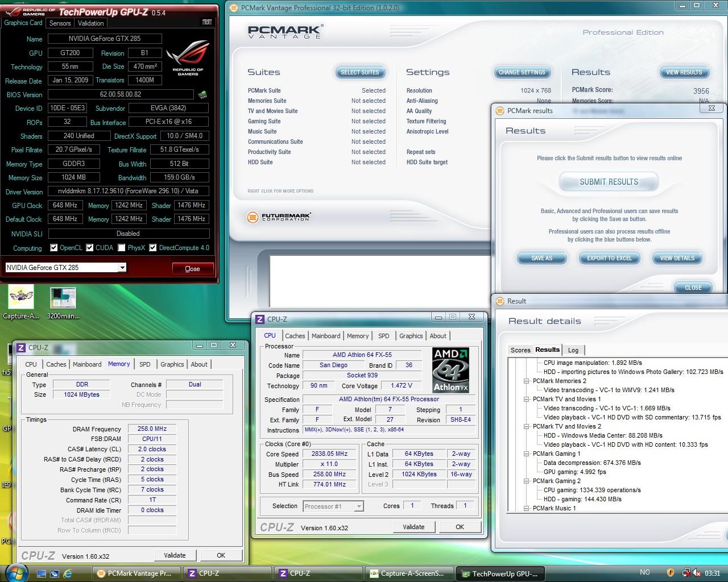Switch to the Log tab in Result details
Viewport: 728px width, 582px height.
[573, 350]
